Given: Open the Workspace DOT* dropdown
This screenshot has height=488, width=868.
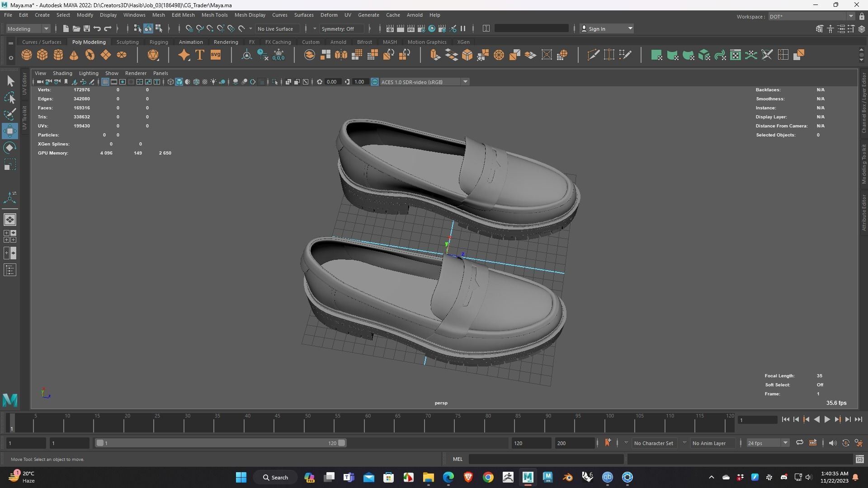Looking at the screenshot, I should [x=811, y=16].
